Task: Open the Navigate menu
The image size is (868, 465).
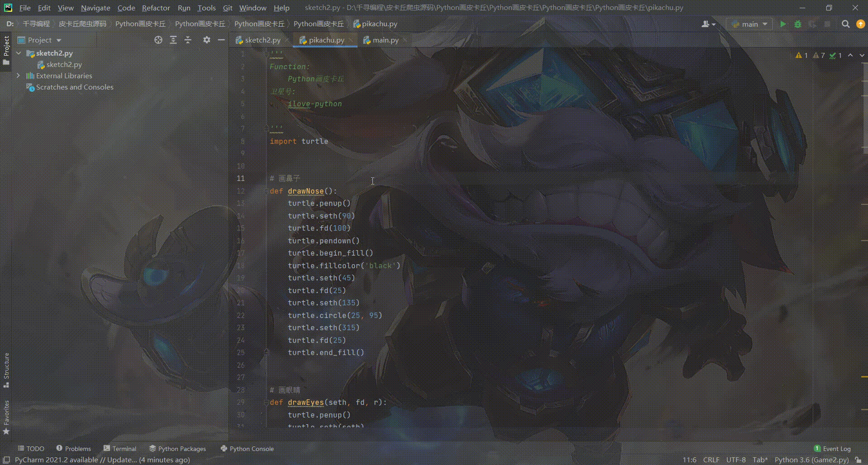Action: click(95, 8)
